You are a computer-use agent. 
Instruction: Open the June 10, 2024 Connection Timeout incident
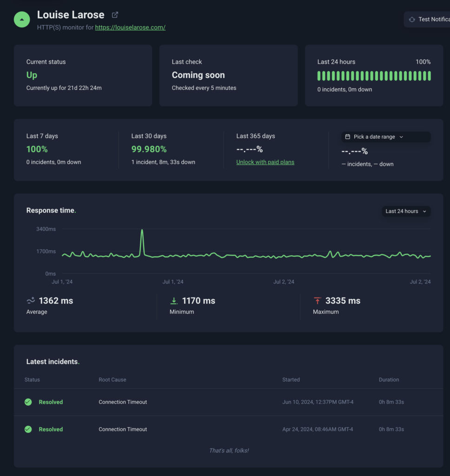[x=123, y=402]
